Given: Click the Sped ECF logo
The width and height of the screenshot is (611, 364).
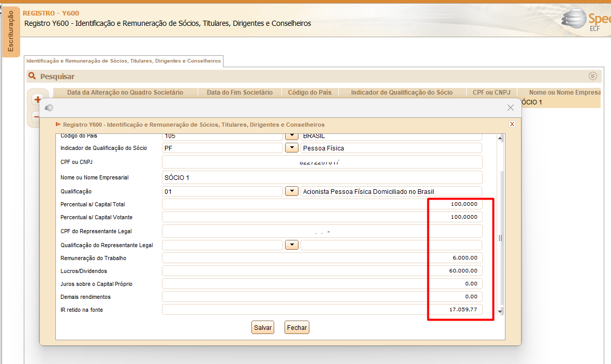Looking at the screenshot, I should (x=587, y=20).
